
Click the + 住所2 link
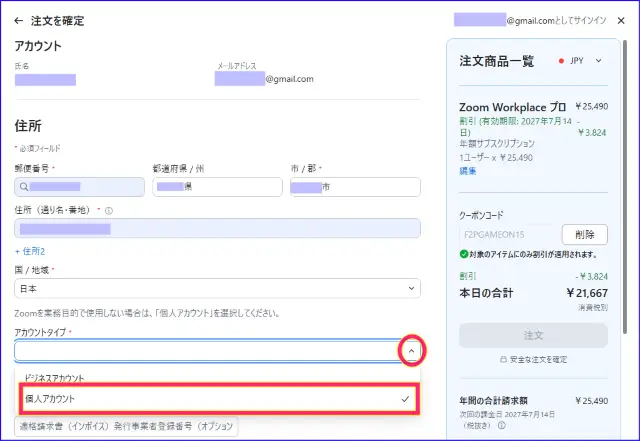(30, 251)
